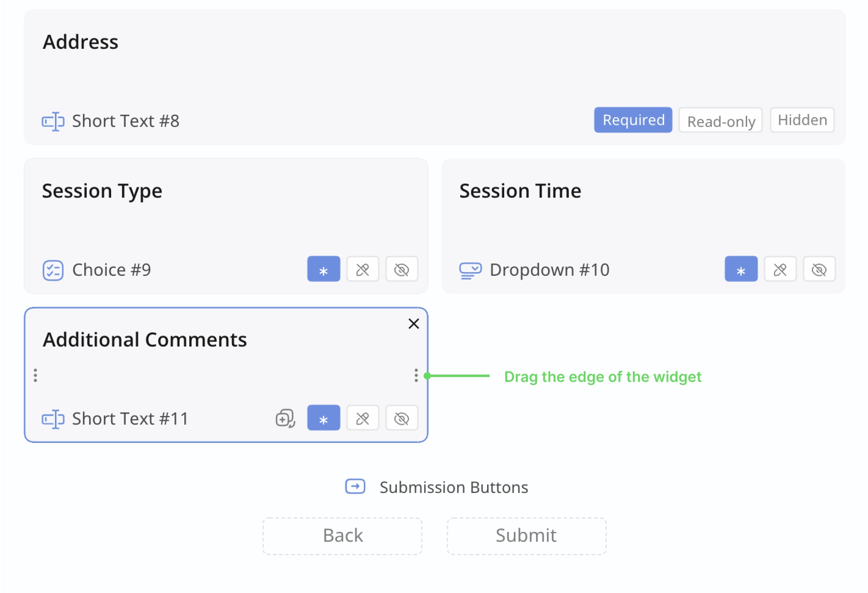Click the Short Text #8 field type icon
Image resolution: width=868 pixels, height=593 pixels.
(53, 121)
